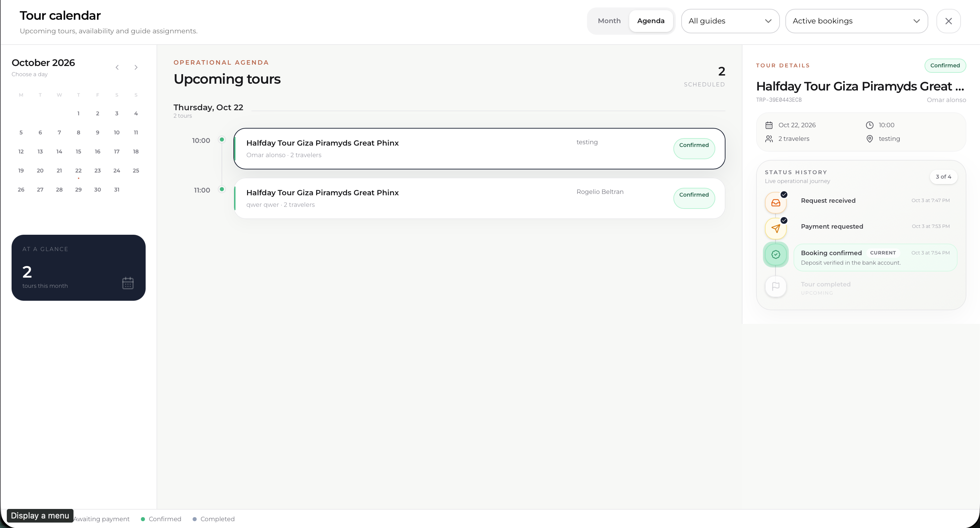This screenshot has height=528, width=980.
Task: Click the travelers people icon in tour details
Action: pos(769,139)
